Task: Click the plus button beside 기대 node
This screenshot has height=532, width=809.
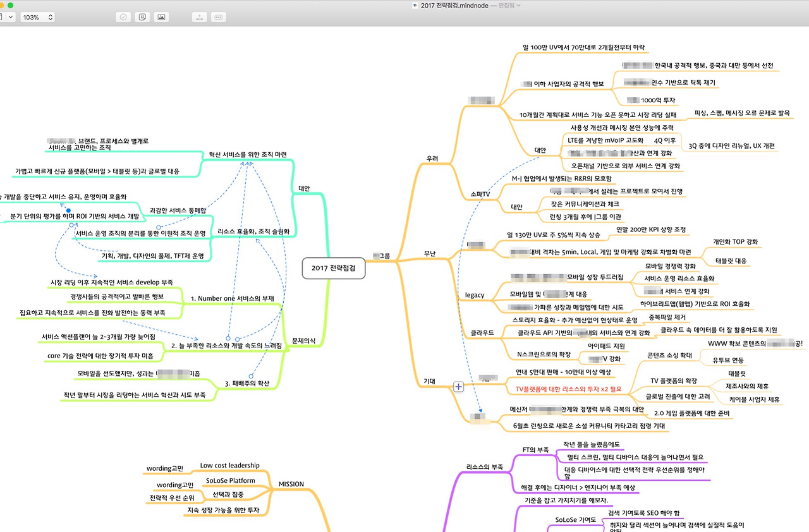Action: (x=459, y=386)
